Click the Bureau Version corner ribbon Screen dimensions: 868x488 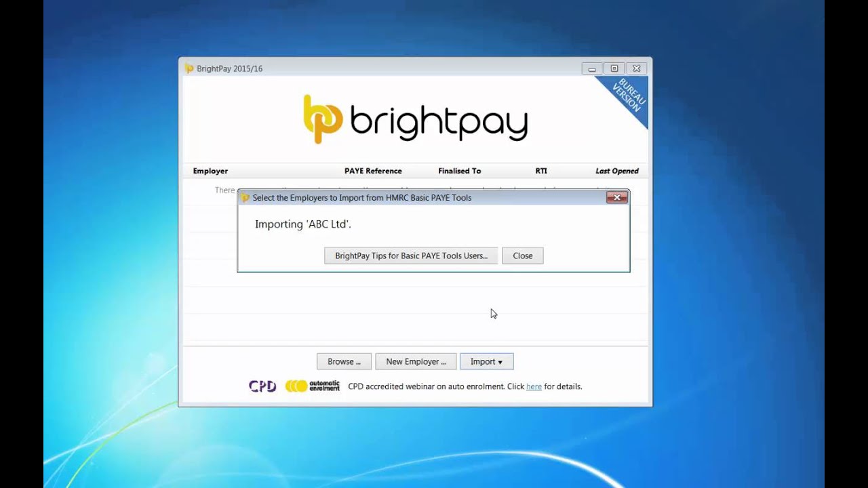click(627, 97)
